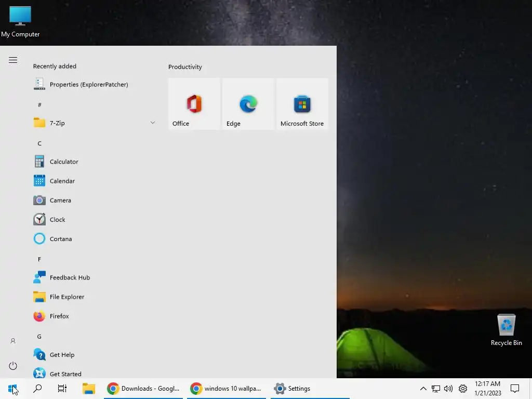Show hidden tray icons chevron

(423, 389)
